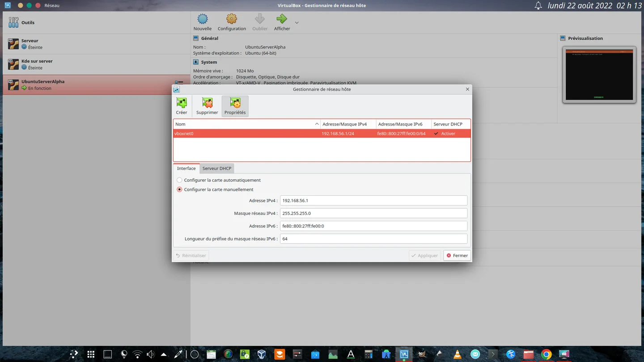Click the System section icon
The height and width of the screenshot is (362, 644).
point(196,62)
